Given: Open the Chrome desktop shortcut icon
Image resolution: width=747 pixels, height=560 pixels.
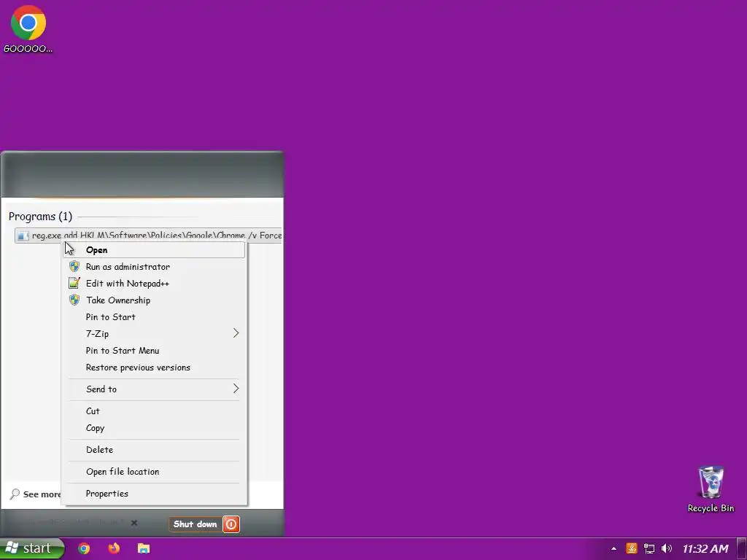Looking at the screenshot, I should click(x=28, y=28).
